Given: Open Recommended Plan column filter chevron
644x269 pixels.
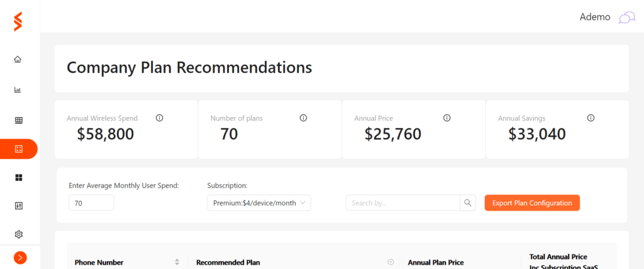Looking at the screenshot, I should coord(391,262).
